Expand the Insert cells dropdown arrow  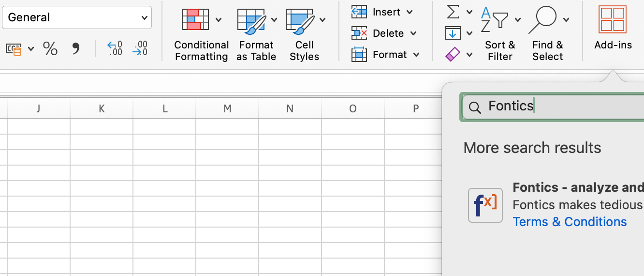(x=410, y=12)
